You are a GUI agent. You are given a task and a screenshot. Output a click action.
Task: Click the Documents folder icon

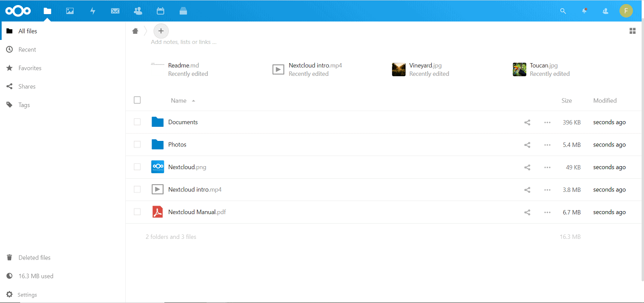pos(158,122)
